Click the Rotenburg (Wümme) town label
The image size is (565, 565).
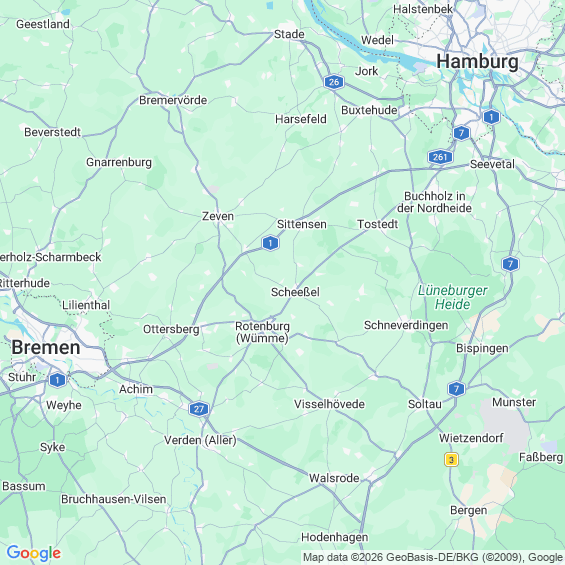click(262, 332)
